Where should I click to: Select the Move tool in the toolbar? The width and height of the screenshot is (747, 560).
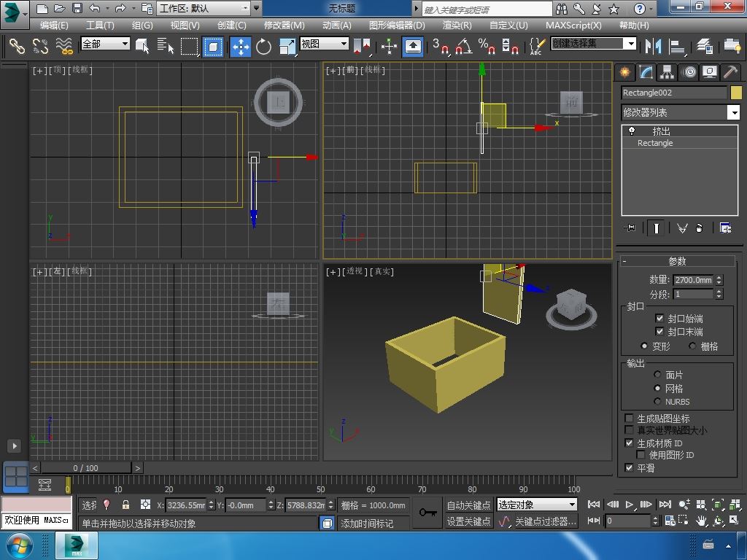tap(241, 47)
